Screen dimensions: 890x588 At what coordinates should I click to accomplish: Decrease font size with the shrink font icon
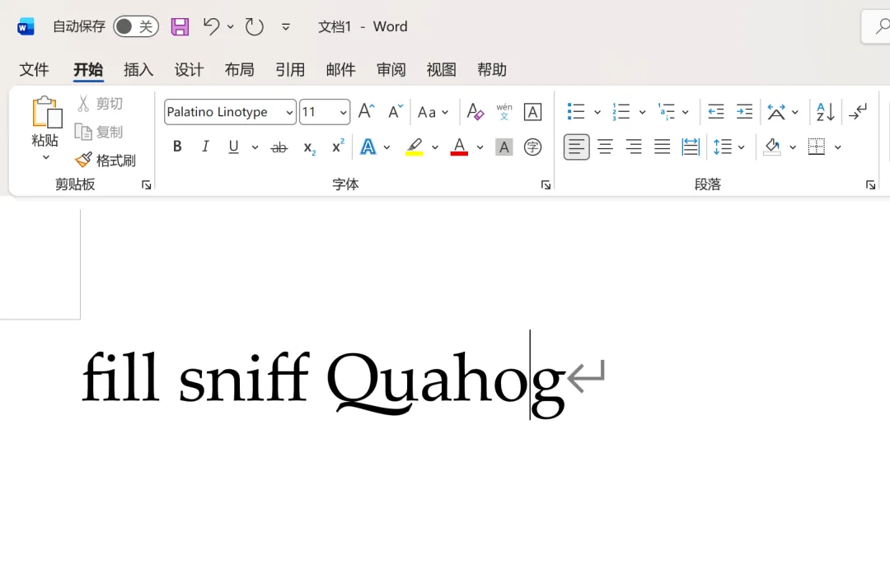tap(396, 111)
